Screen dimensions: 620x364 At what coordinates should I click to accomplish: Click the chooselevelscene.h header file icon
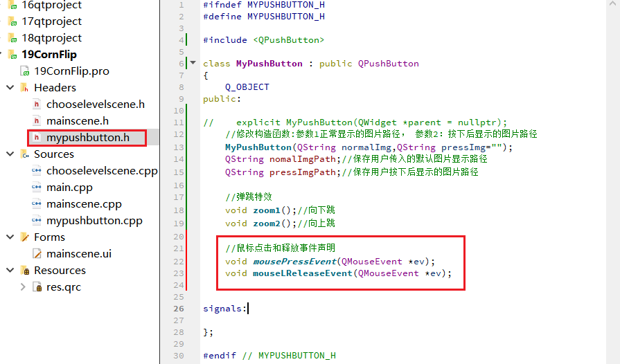click(x=37, y=104)
